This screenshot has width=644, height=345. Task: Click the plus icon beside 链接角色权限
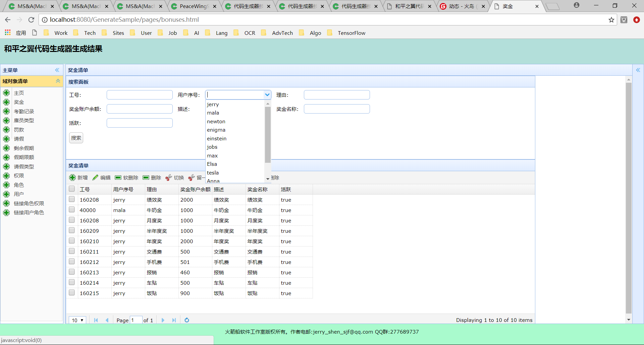pyautogui.click(x=6, y=203)
